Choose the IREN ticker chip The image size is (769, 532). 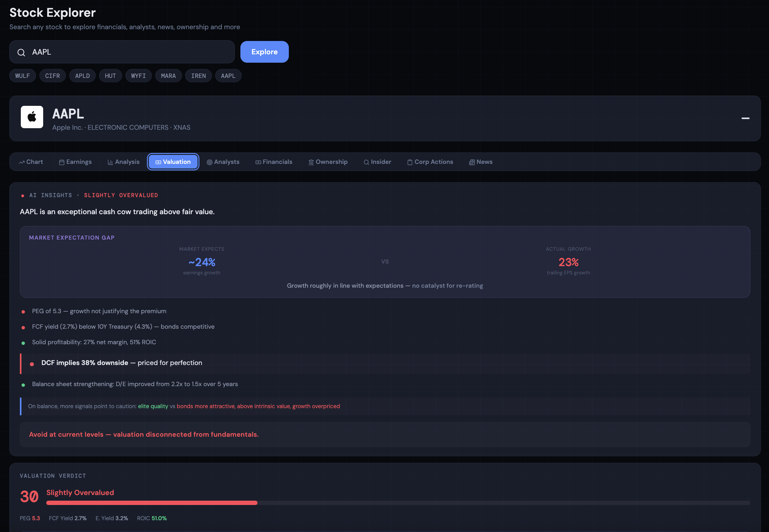[198, 76]
